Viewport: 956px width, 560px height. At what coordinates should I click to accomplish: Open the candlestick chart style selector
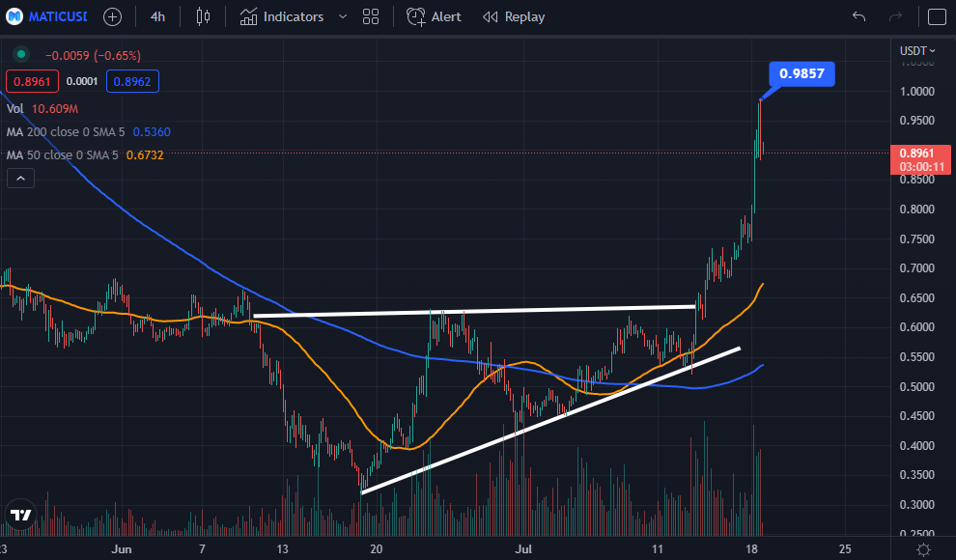pos(203,17)
